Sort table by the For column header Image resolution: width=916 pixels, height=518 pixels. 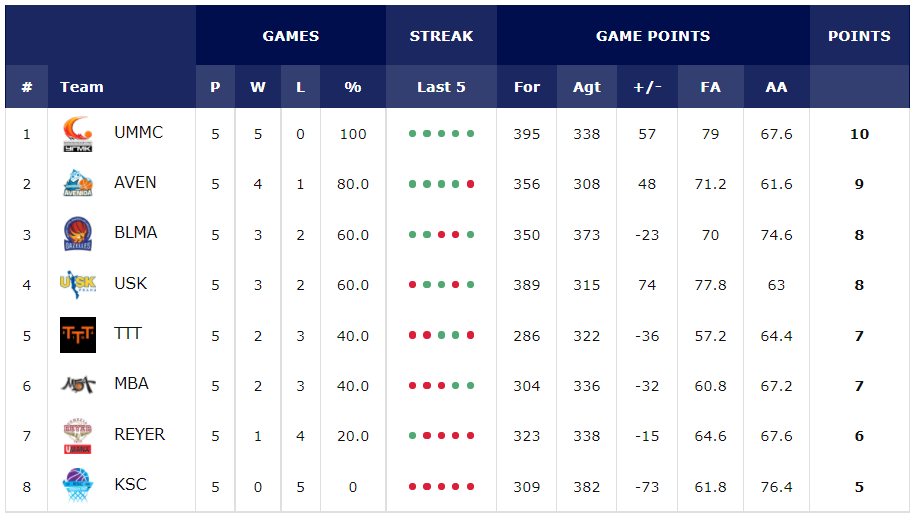pyautogui.click(x=527, y=87)
